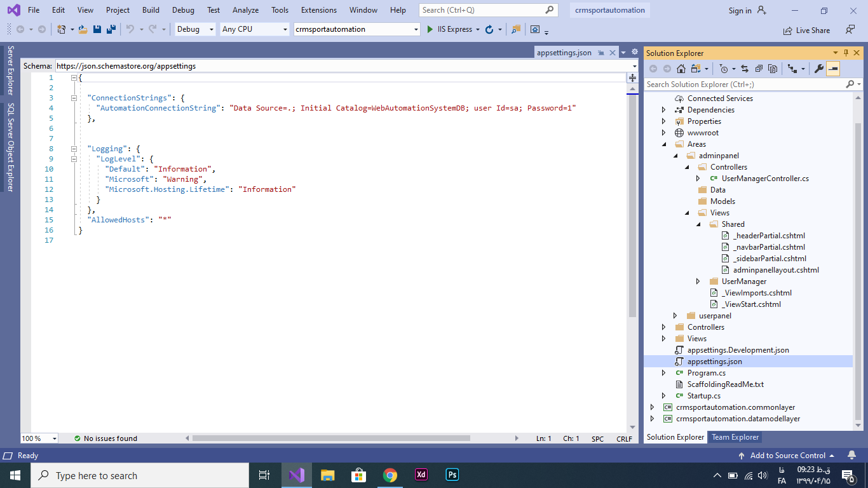This screenshot has height=488, width=868.
Task: Click the View Class Diagram hierarchy icon
Action: click(792, 69)
